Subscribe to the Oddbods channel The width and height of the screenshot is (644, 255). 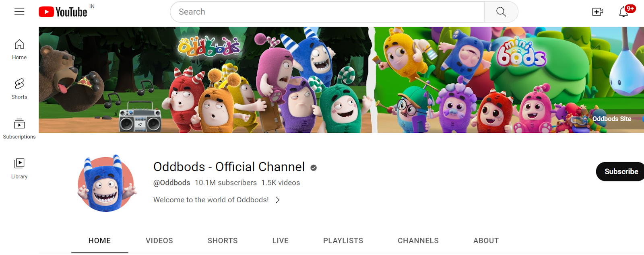click(x=620, y=171)
